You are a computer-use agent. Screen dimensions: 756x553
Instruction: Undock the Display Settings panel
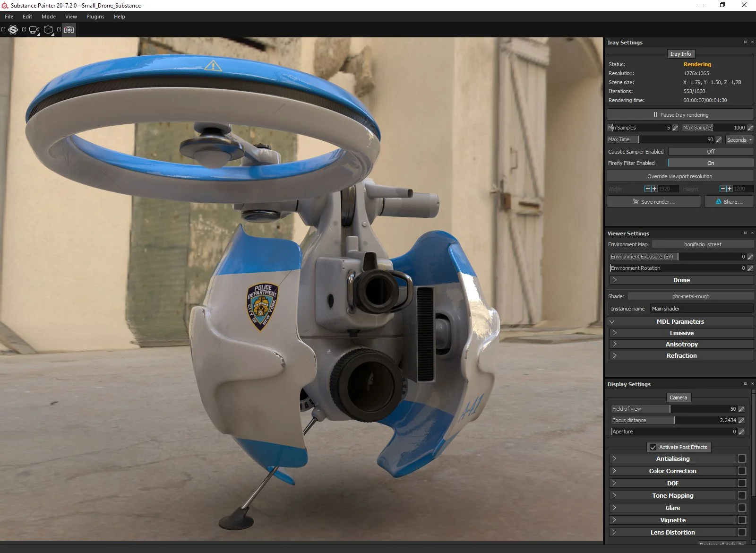point(745,384)
